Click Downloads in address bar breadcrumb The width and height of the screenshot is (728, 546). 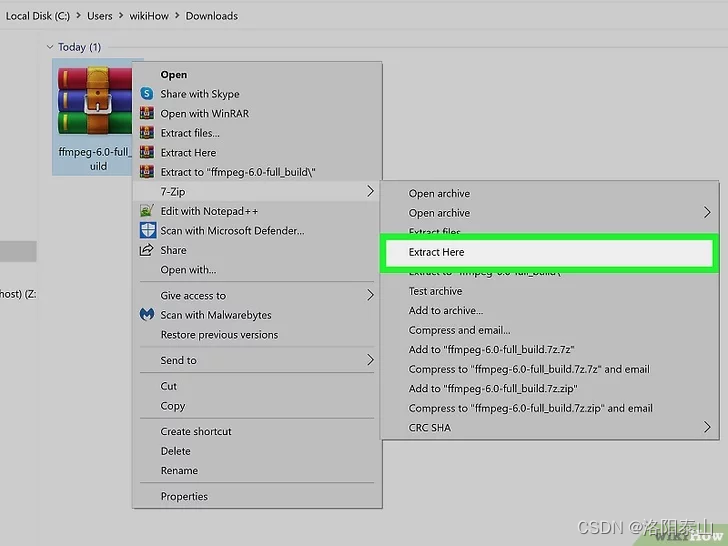pyautogui.click(x=212, y=16)
